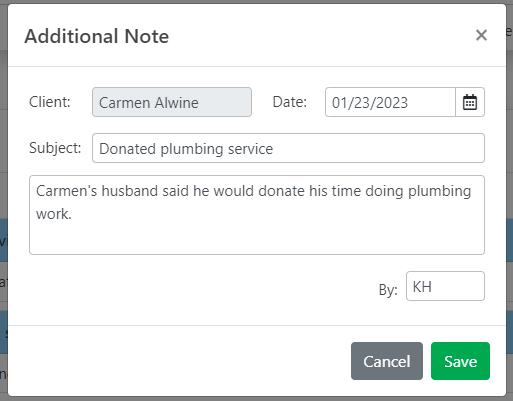The width and height of the screenshot is (513, 401).
Task: Click the "Subject:" label
Action: pos(55,148)
